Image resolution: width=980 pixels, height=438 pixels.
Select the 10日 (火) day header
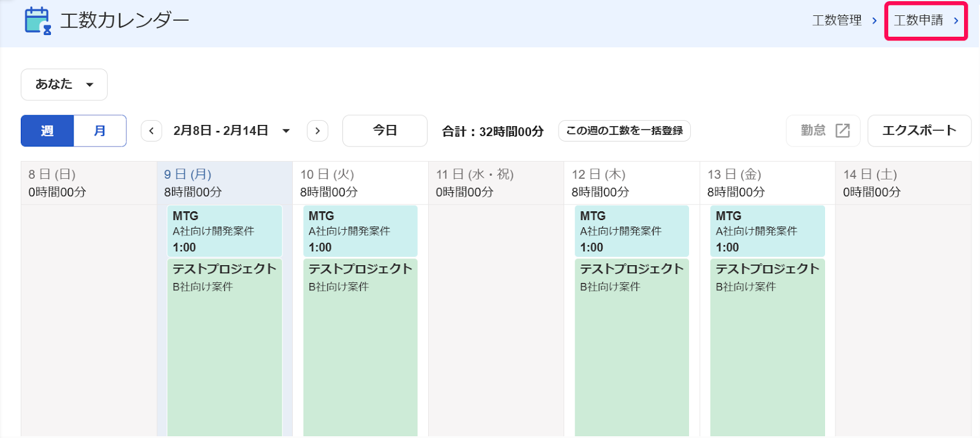(x=361, y=183)
